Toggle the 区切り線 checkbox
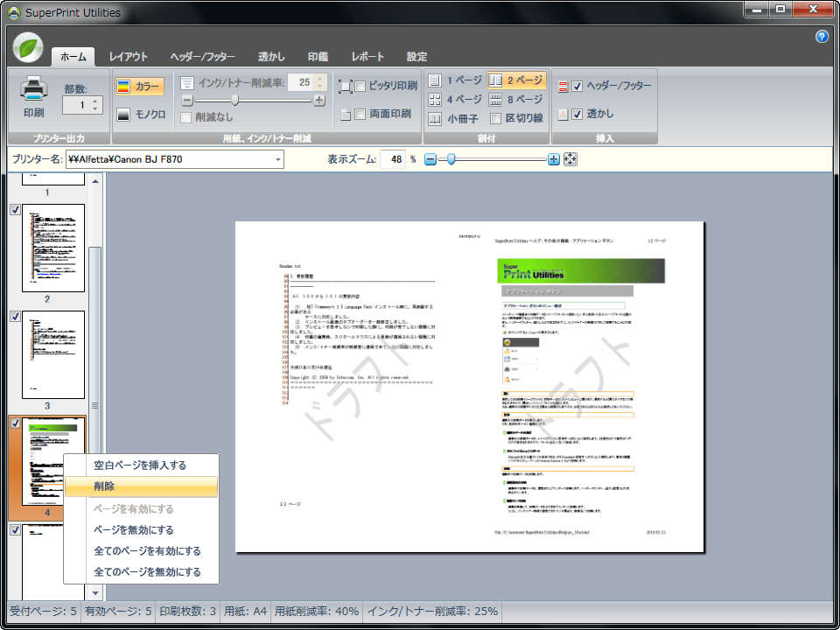Viewport: 840px width, 630px height. click(496, 118)
